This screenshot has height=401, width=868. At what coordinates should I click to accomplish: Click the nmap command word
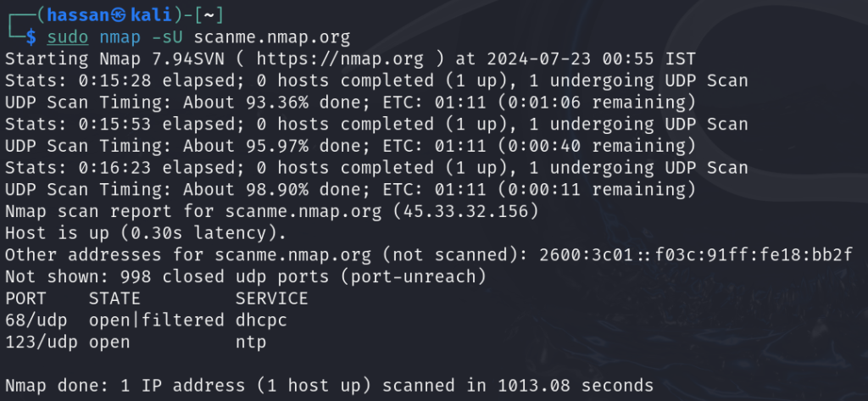[120, 39]
